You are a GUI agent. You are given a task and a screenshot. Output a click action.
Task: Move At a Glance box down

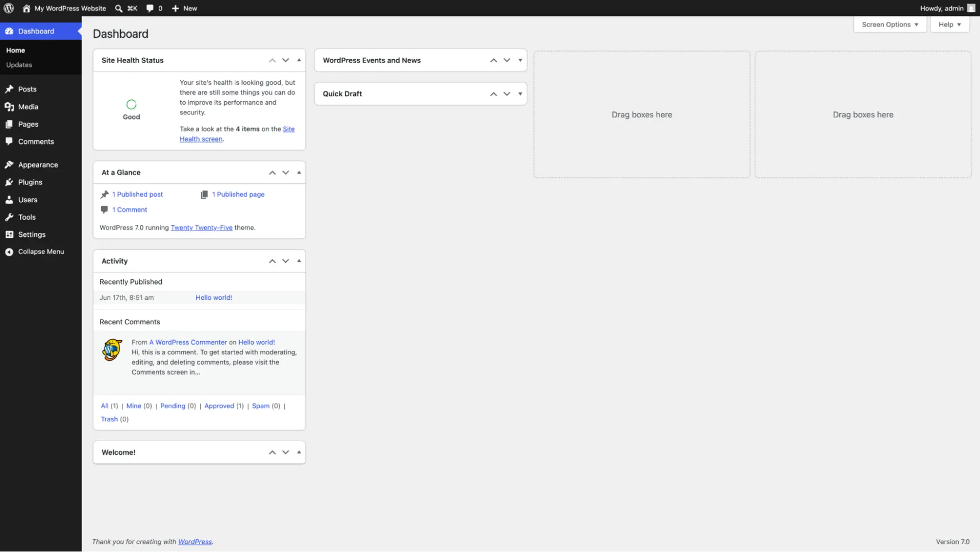click(x=286, y=173)
